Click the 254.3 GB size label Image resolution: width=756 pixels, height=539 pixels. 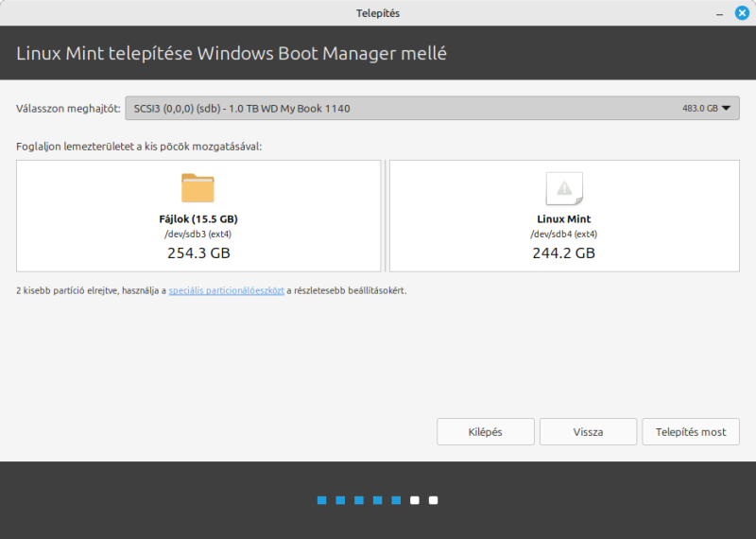[198, 252]
